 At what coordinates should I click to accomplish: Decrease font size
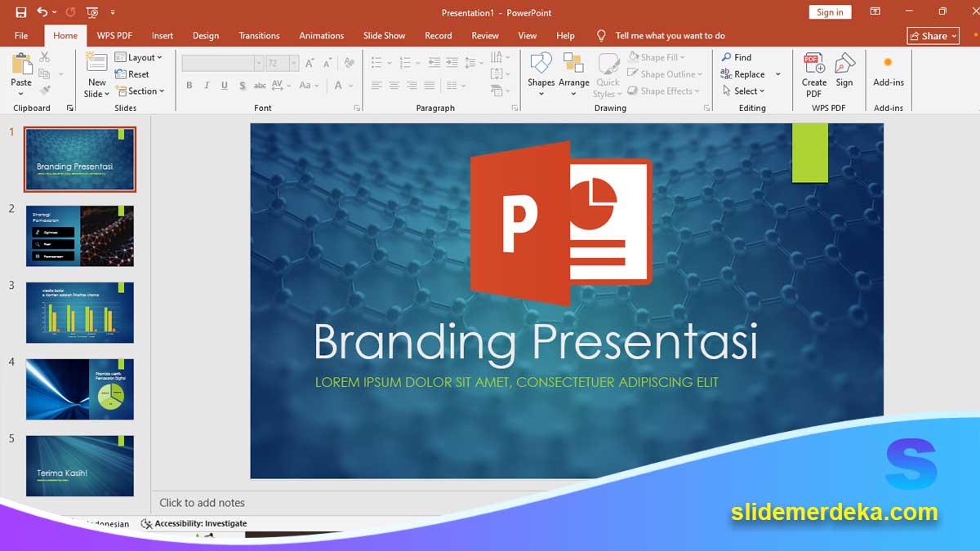click(x=327, y=63)
